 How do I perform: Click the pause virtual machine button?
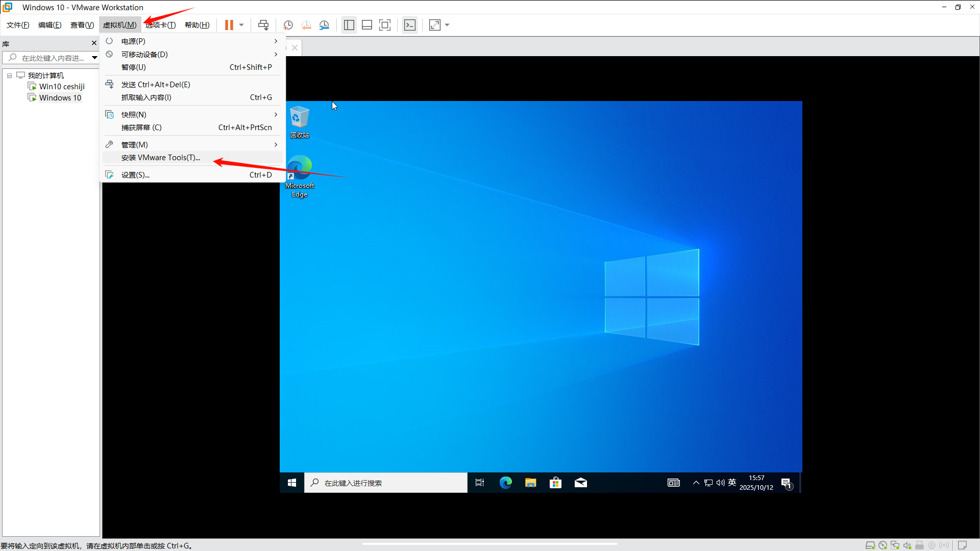(x=229, y=25)
